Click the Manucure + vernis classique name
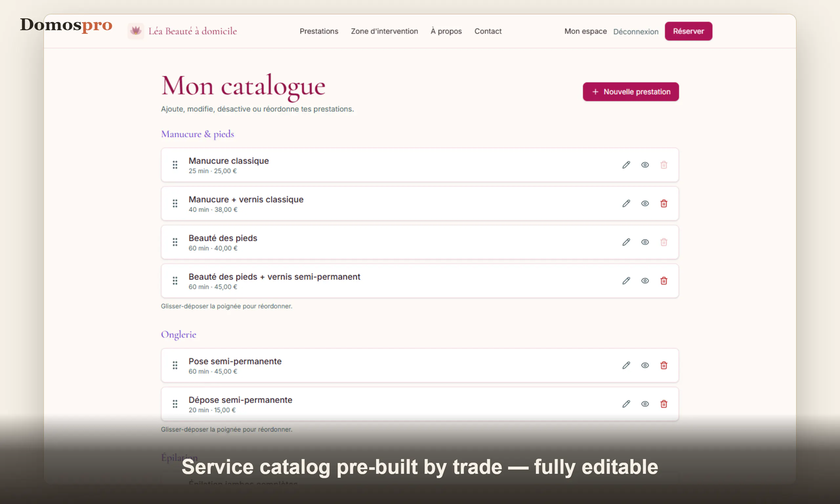 (x=246, y=199)
